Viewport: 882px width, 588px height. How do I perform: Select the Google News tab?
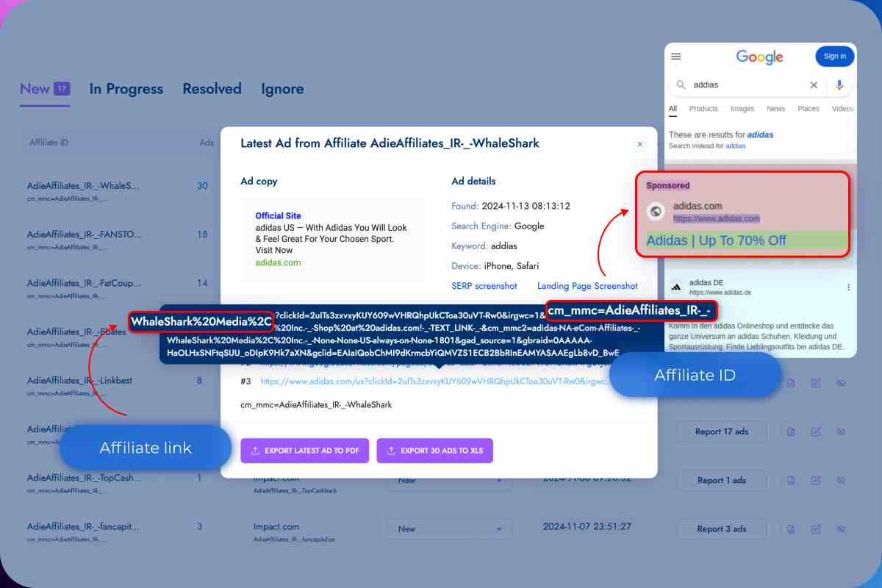(776, 109)
